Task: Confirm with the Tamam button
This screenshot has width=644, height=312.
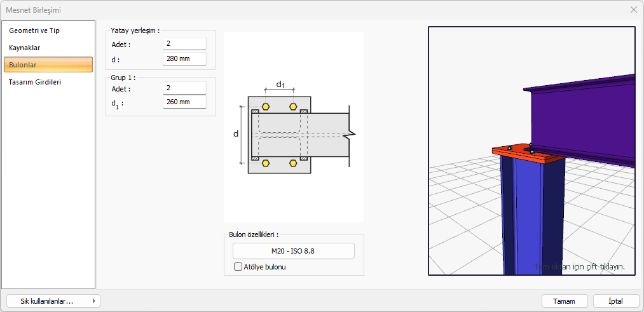Action: point(565,301)
